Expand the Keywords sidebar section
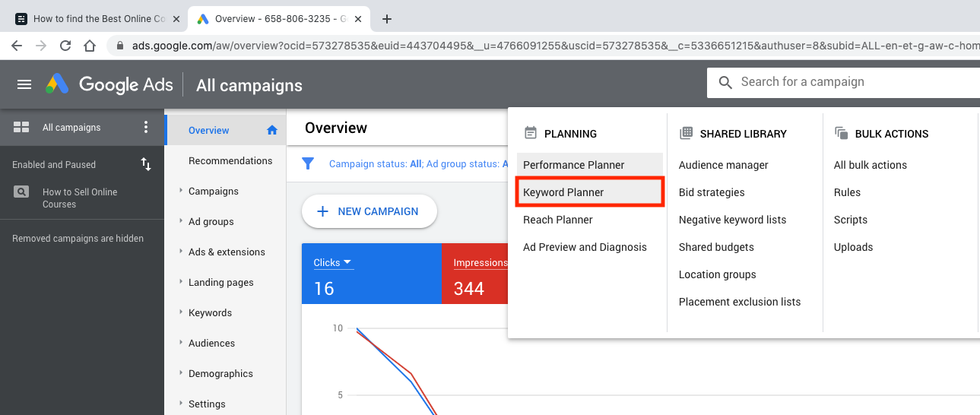The height and width of the screenshot is (415, 980). (x=181, y=312)
